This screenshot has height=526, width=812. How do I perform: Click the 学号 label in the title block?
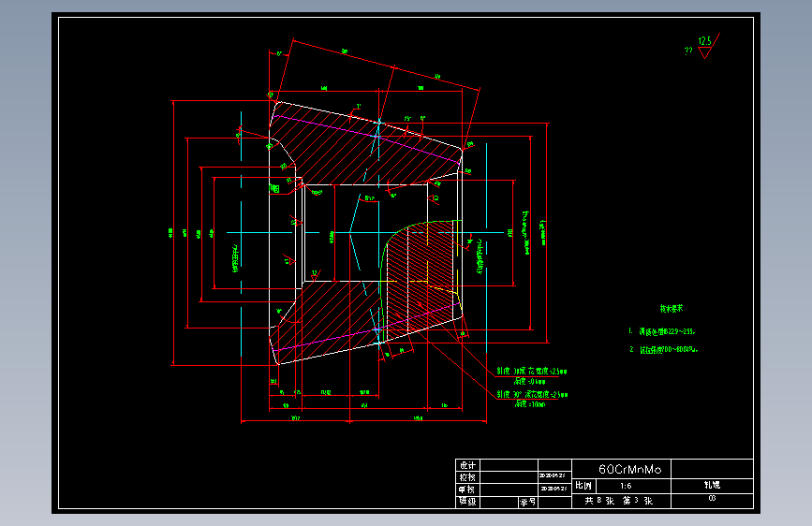pyautogui.click(x=527, y=502)
